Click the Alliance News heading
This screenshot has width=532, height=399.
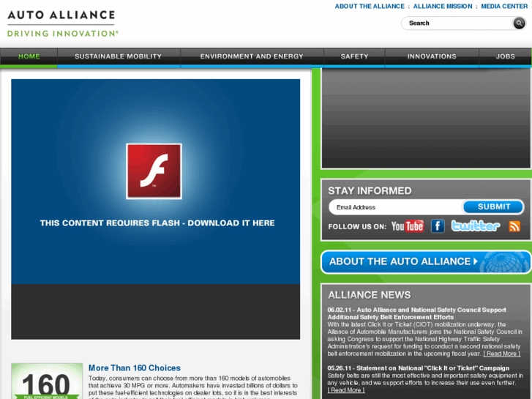coord(369,295)
